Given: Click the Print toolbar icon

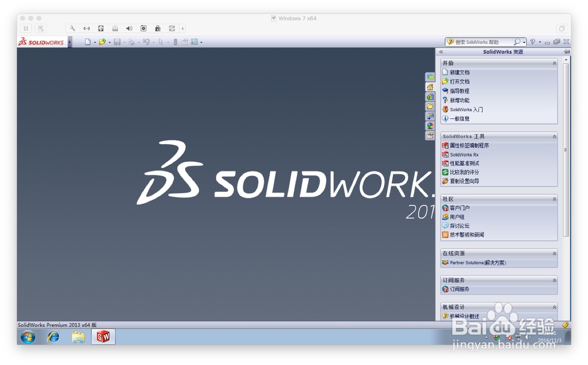Looking at the screenshot, I should point(131,42).
